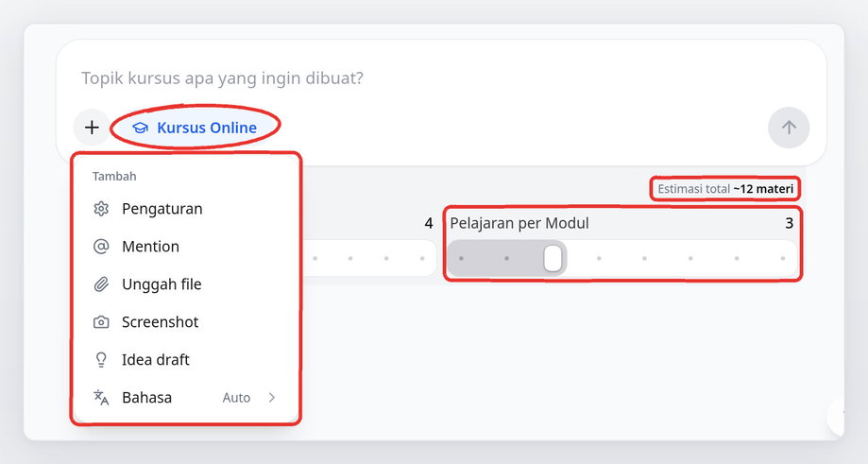Open Pengaturan from the Tambah menu
The width and height of the screenshot is (868, 464).
186,209
